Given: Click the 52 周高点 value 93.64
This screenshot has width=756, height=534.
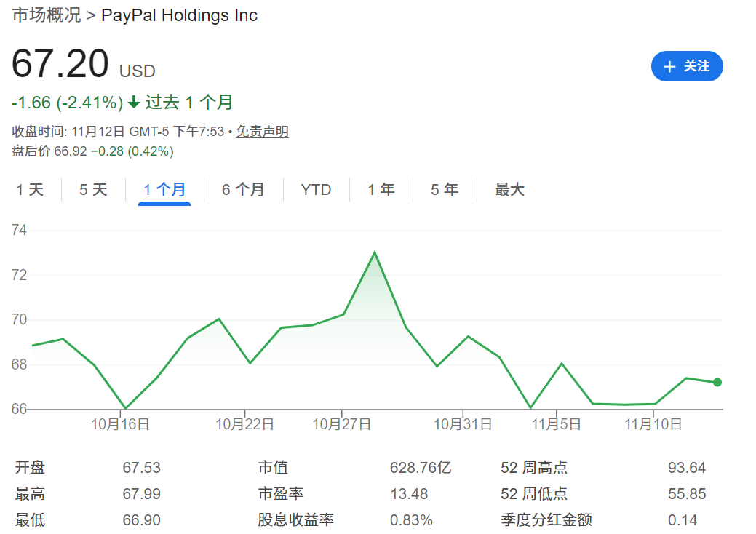Looking at the screenshot, I should [x=685, y=467].
